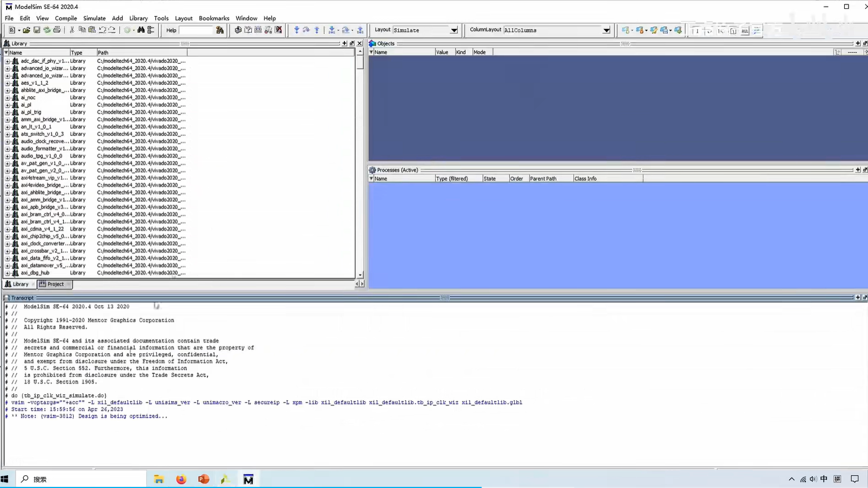Zoom the Transcript pane with plus button
This screenshot has height=488, width=868.
tap(857, 297)
